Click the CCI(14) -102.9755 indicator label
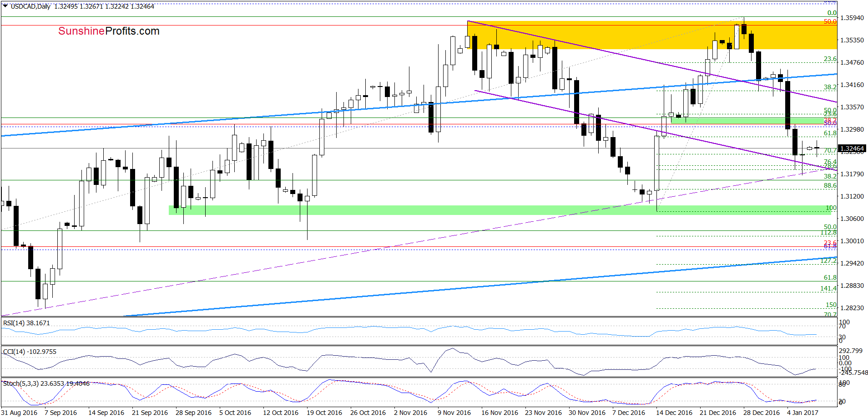Screen dimensions: 868x419 coord(30,352)
